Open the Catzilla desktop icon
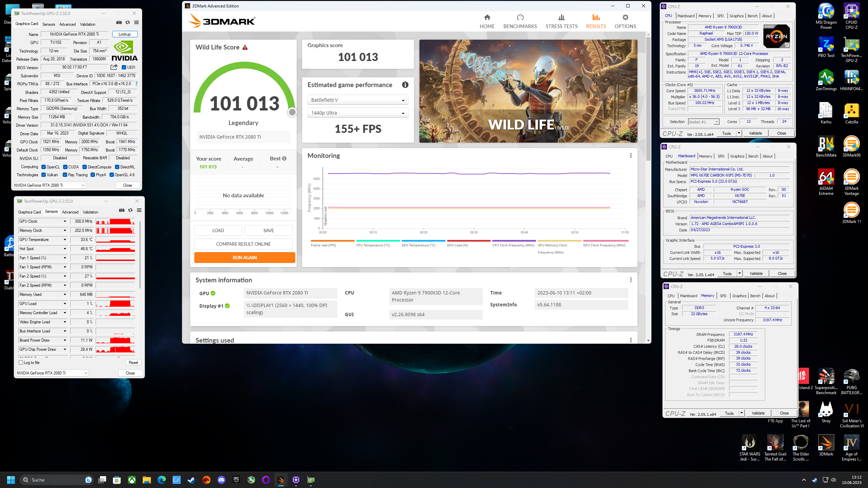 (x=851, y=113)
